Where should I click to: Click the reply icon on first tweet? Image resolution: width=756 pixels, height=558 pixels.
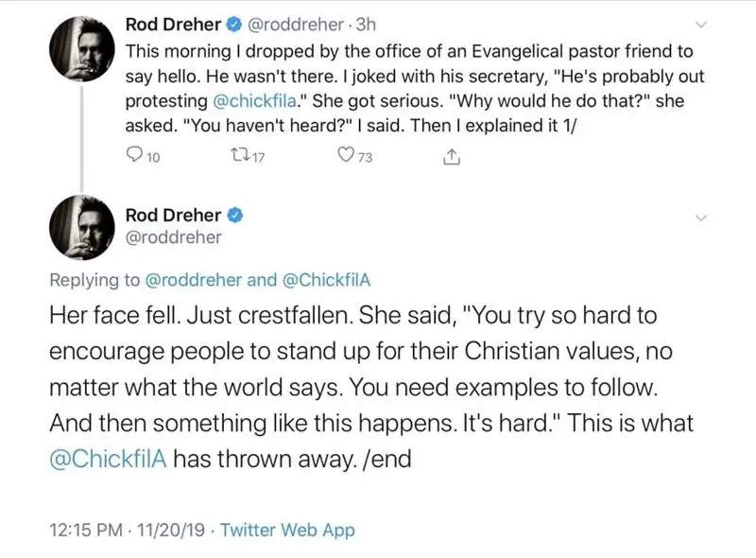point(133,158)
